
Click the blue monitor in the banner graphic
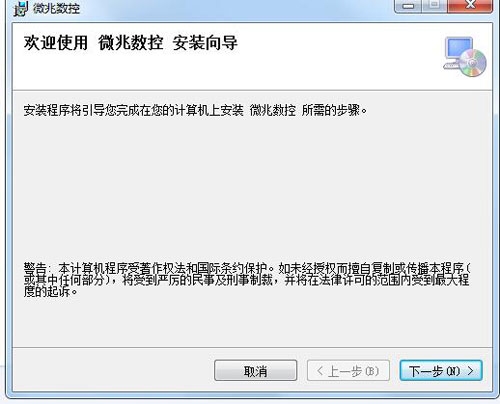pos(459,49)
